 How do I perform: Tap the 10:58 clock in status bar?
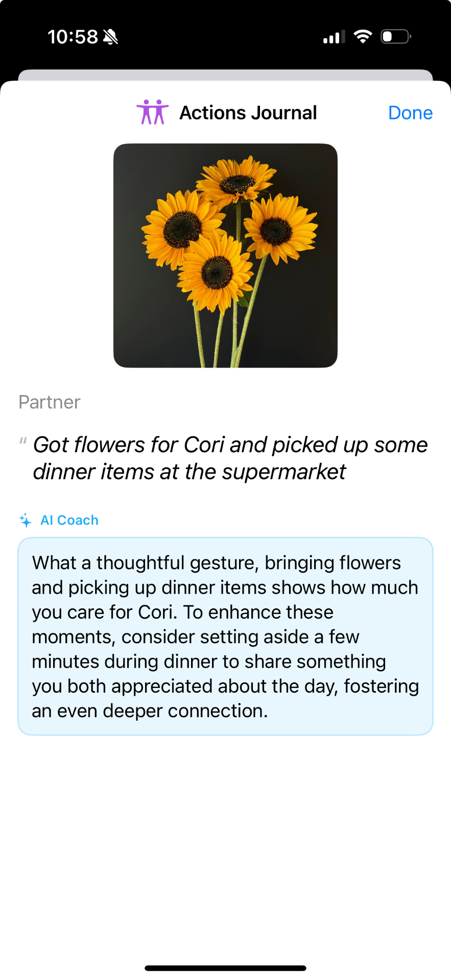73,37
